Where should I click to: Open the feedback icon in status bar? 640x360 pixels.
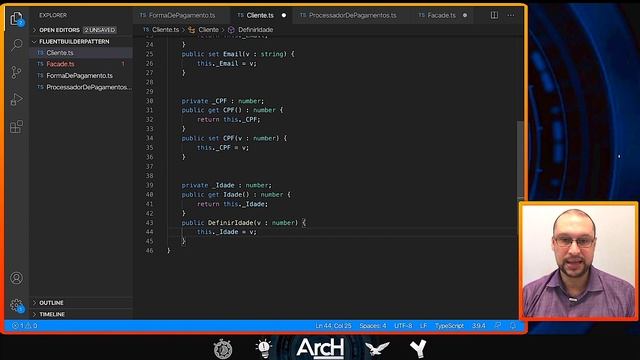pyautogui.click(x=498, y=325)
